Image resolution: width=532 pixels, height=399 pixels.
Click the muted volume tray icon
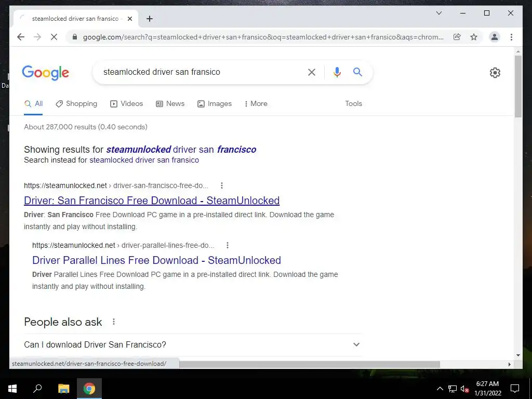click(x=464, y=389)
